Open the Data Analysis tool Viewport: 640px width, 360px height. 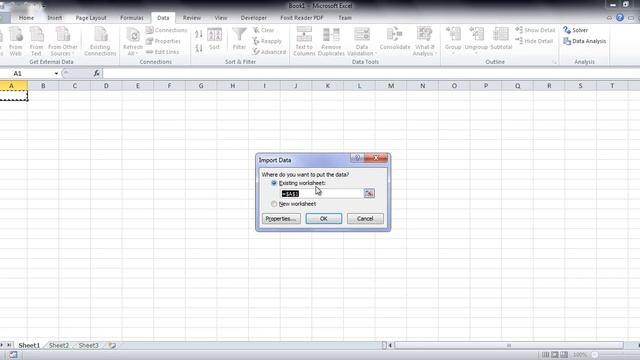(584, 41)
